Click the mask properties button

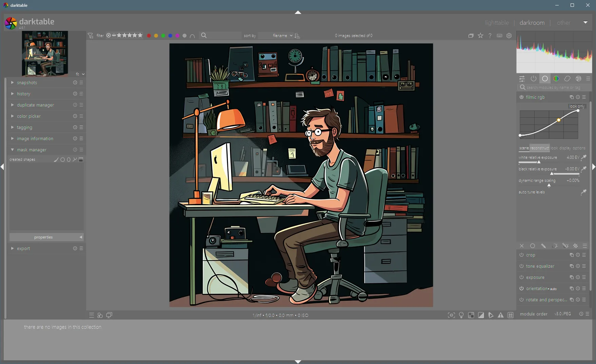46,237
